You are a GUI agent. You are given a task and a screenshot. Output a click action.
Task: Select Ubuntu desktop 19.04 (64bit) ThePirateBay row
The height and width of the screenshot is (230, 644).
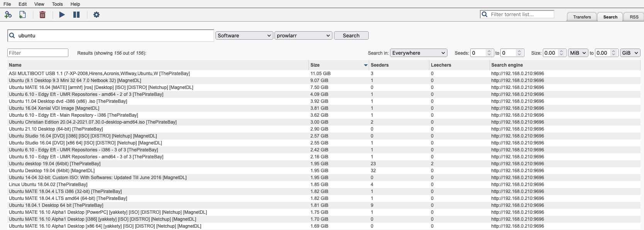click(324, 164)
